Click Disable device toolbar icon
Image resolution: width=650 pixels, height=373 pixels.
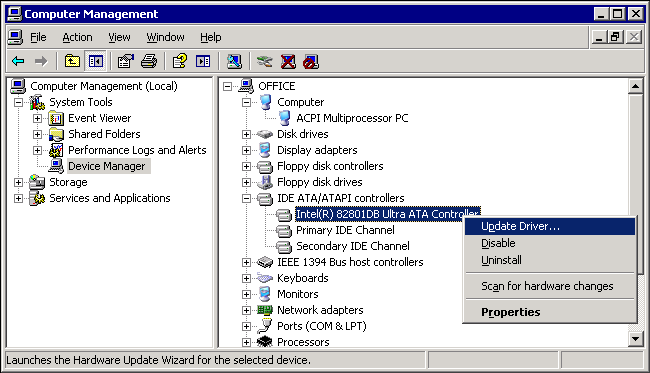[311, 61]
